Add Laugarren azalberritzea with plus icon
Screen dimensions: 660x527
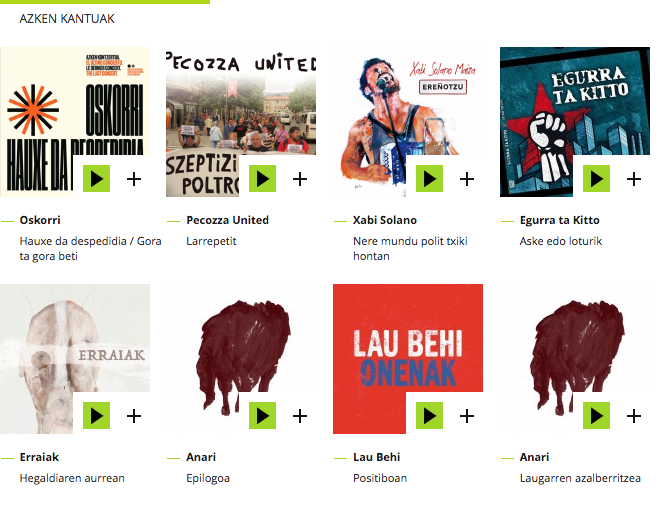click(x=634, y=416)
